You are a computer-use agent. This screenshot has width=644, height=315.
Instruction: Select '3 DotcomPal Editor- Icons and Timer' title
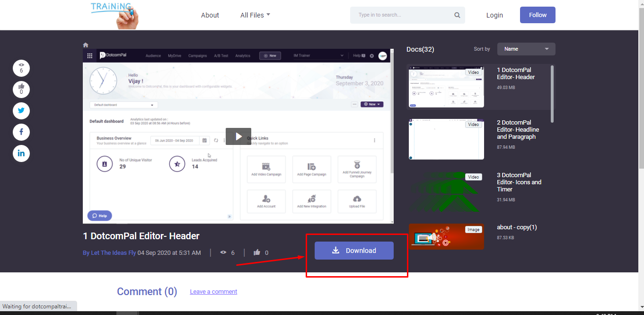tap(519, 182)
